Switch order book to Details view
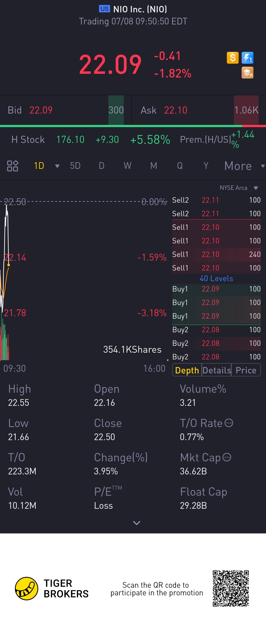The image size is (266, 644). [x=216, y=370]
